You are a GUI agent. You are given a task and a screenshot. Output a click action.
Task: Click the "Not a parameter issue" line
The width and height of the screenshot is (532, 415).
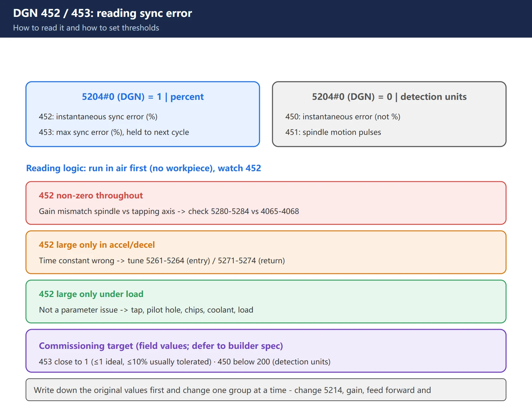[x=146, y=310]
